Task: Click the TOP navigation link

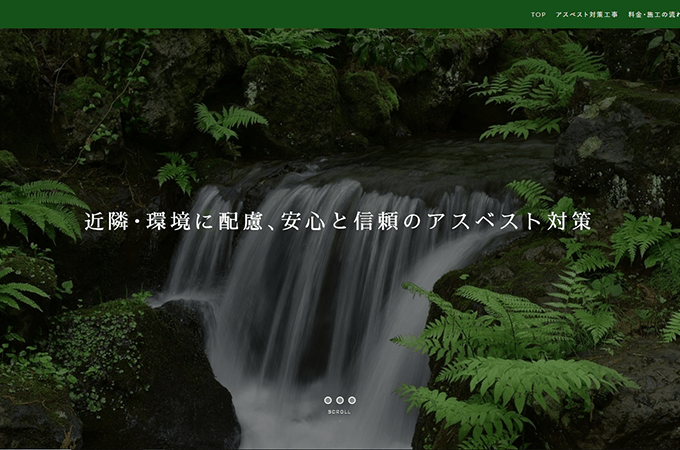Action: [x=538, y=15]
